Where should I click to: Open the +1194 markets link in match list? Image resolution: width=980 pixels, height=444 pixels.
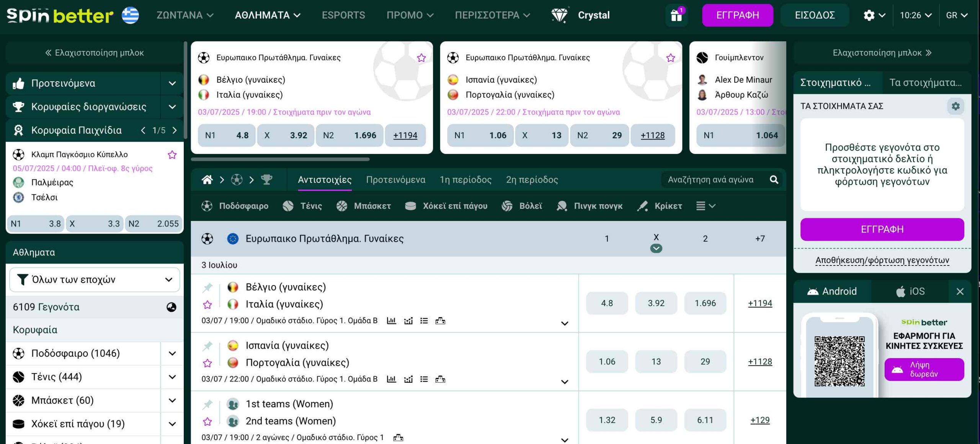[x=760, y=303]
